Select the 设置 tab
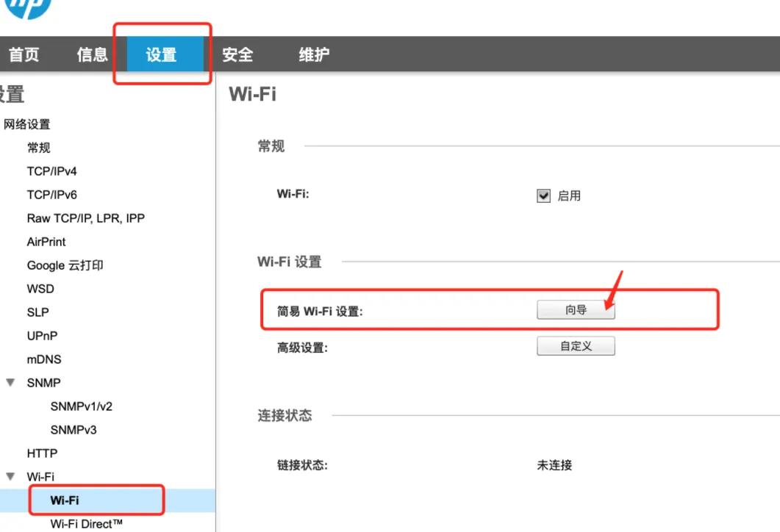Image resolution: width=780 pixels, height=532 pixels. tap(162, 54)
